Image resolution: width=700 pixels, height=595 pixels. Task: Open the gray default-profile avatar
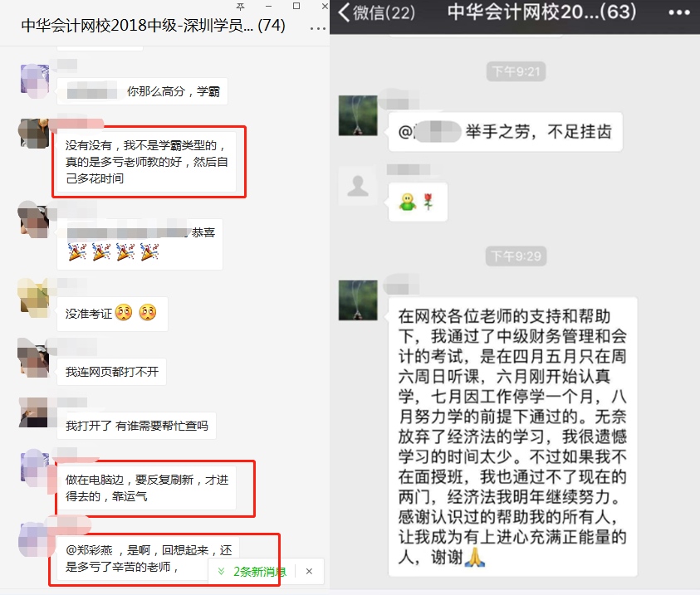(358, 186)
